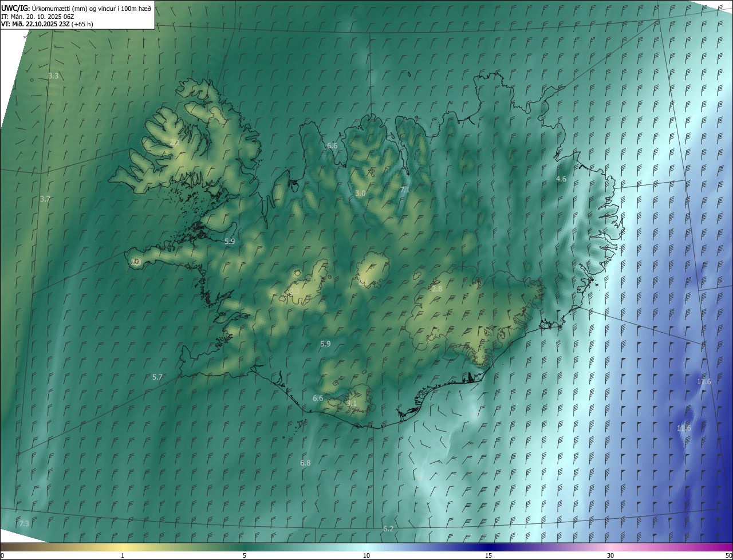Click the "5.7" value off the southwest coast
733x560 pixels.
(157, 377)
